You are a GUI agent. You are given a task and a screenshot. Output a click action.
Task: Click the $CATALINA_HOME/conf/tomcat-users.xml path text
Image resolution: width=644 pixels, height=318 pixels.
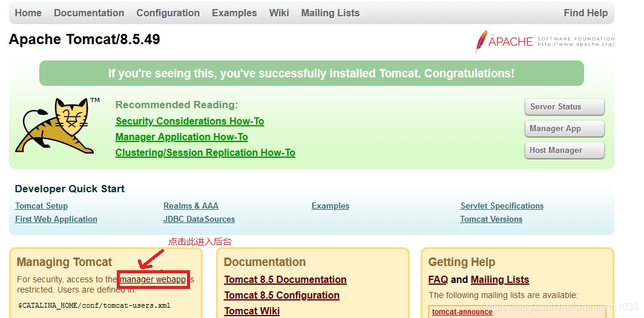[94, 306]
